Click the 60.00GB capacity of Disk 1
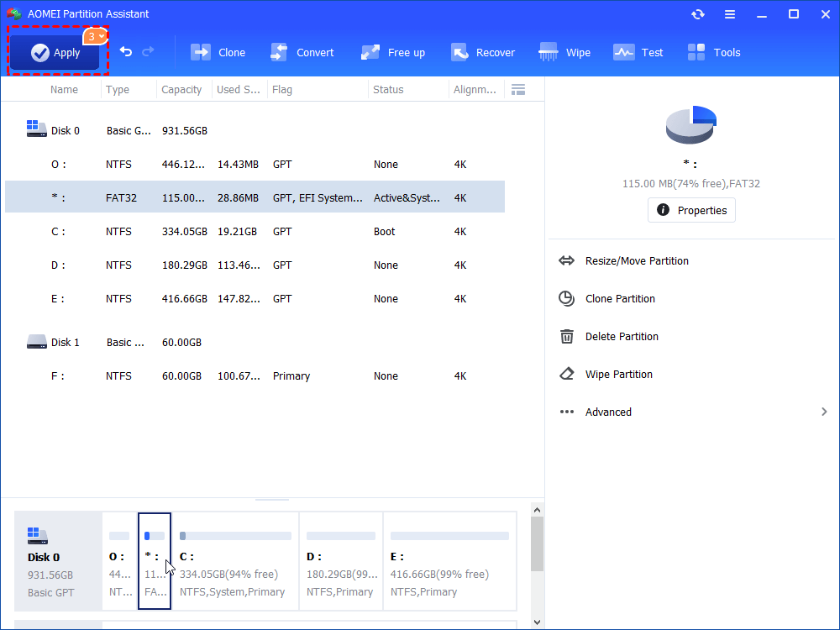Screen dimensions: 840x630 click(x=181, y=343)
